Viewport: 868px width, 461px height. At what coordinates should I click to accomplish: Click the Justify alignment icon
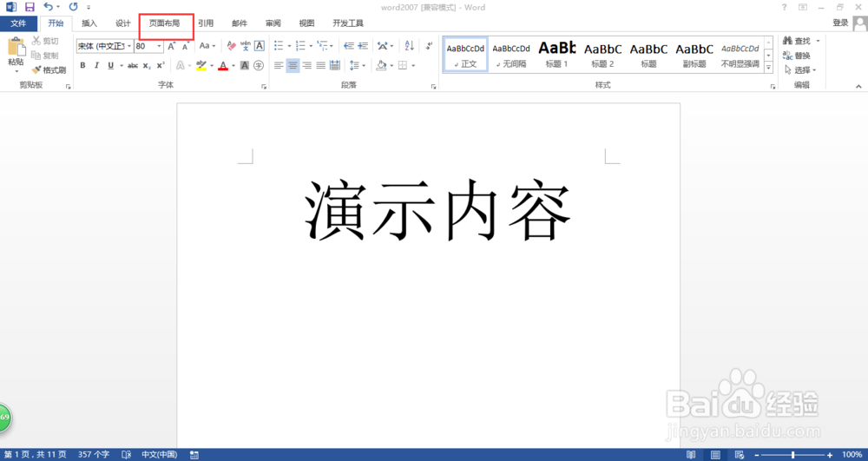click(x=320, y=65)
